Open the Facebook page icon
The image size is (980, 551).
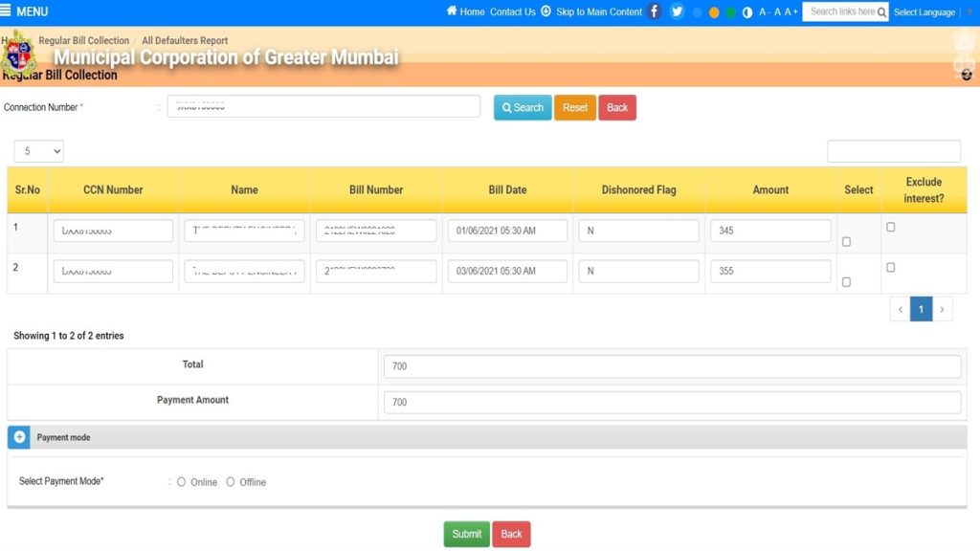tap(653, 11)
